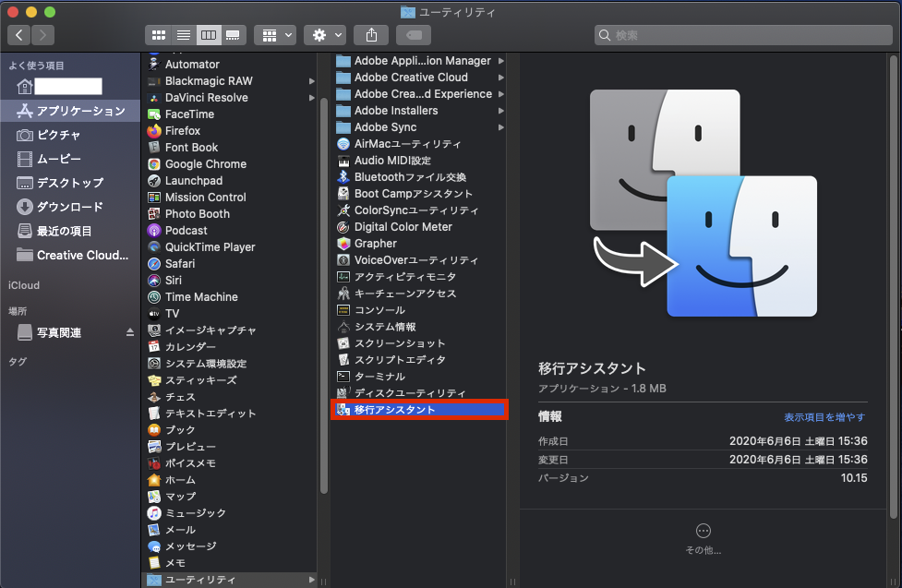Select the Digital Color Meter icon
This screenshot has width=902, height=588.
343,227
